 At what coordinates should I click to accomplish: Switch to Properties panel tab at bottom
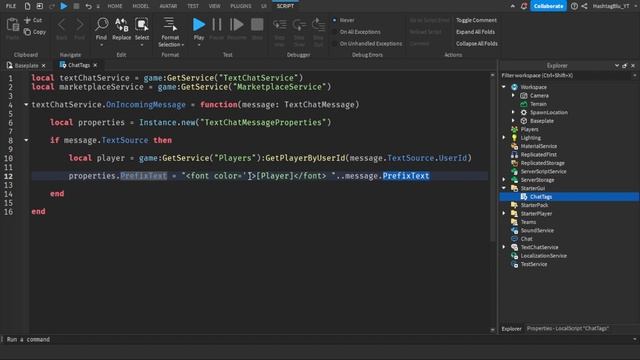coord(567,329)
